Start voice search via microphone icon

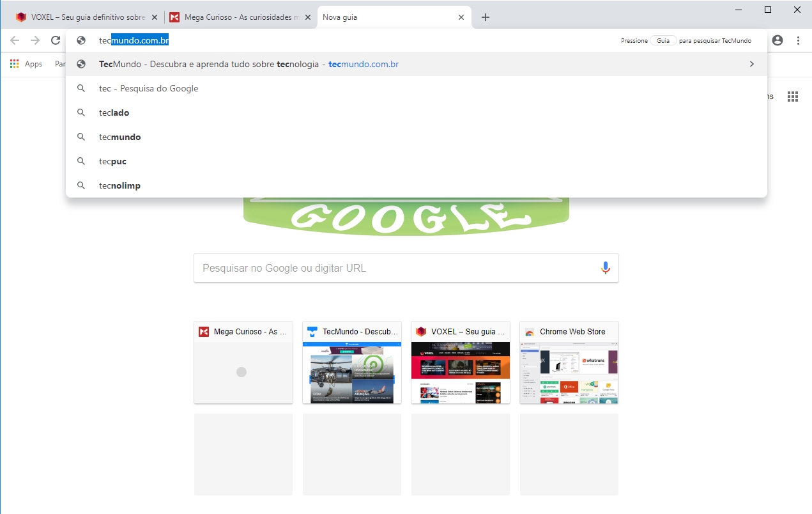pos(606,268)
